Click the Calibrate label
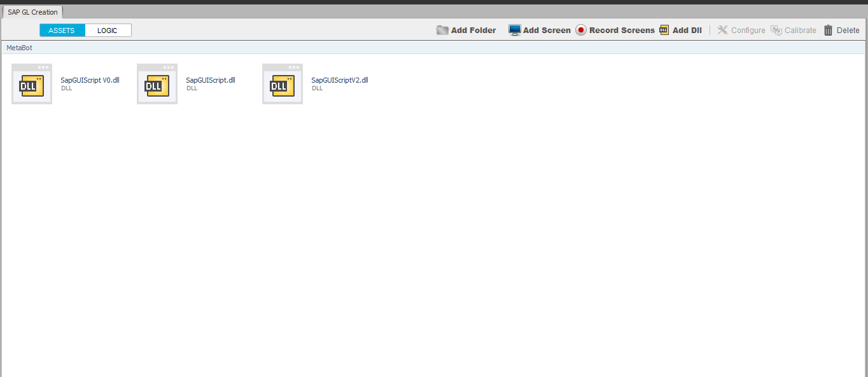The height and width of the screenshot is (377, 868). (801, 30)
